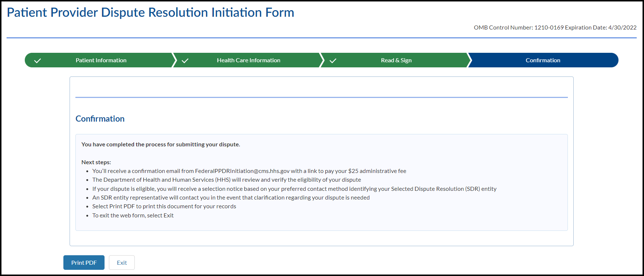Go back to the Patient Information step

point(101,60)
